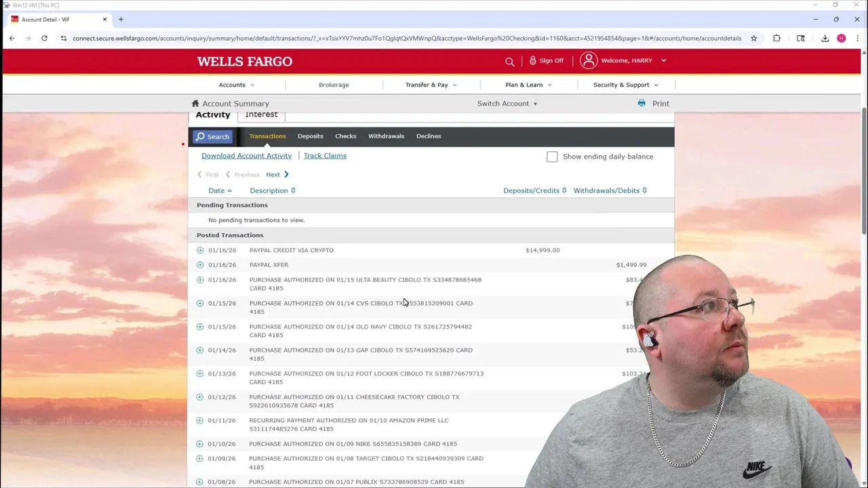The width and height of the screenshot is (868, 488).
Task: Enable Show ending daily balance checkbox
Action: (552, 157)
